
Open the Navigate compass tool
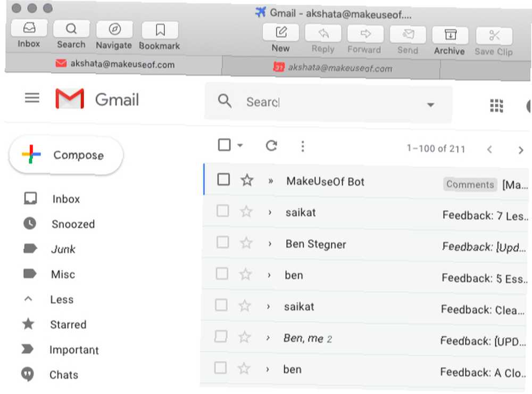(114, 30)
